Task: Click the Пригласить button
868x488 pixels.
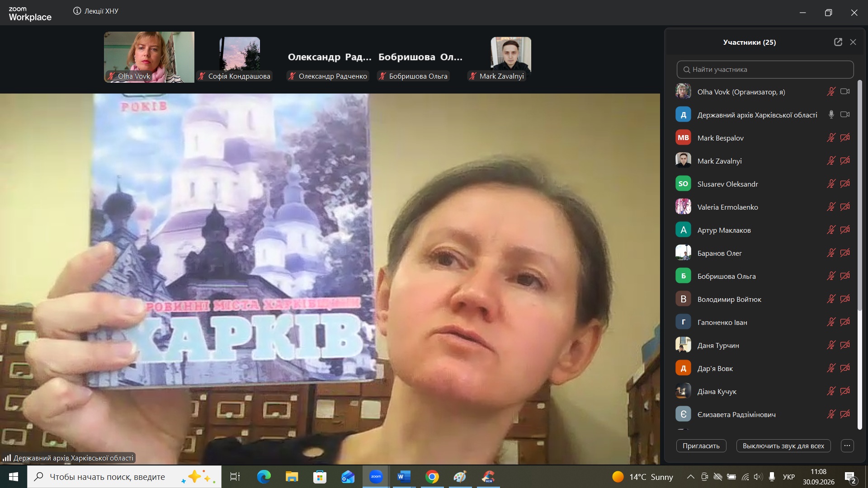Action: pos(701,446)
